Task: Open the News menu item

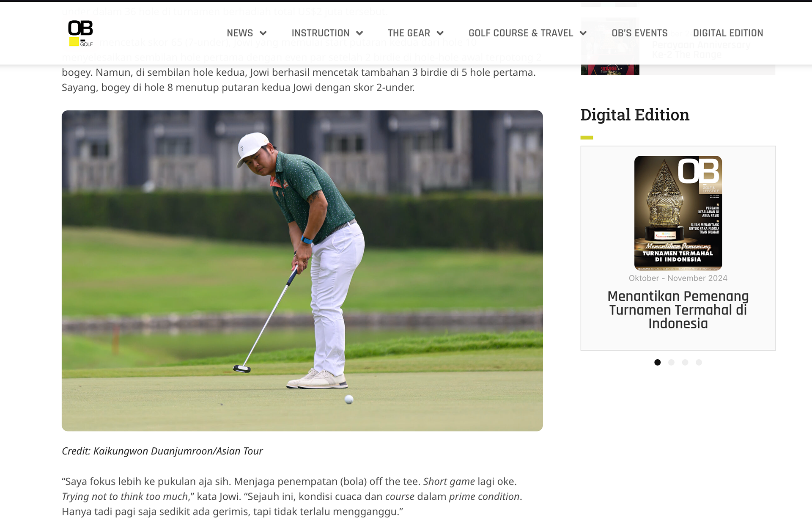Action: pyautogui.click(x=240, y=33)
